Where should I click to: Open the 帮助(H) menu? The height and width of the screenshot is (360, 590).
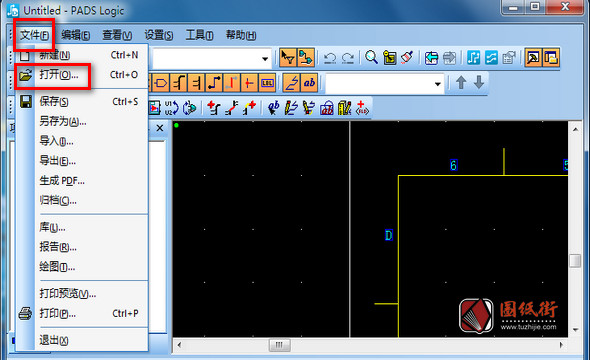pyautogui.click(x=241, y=35)
